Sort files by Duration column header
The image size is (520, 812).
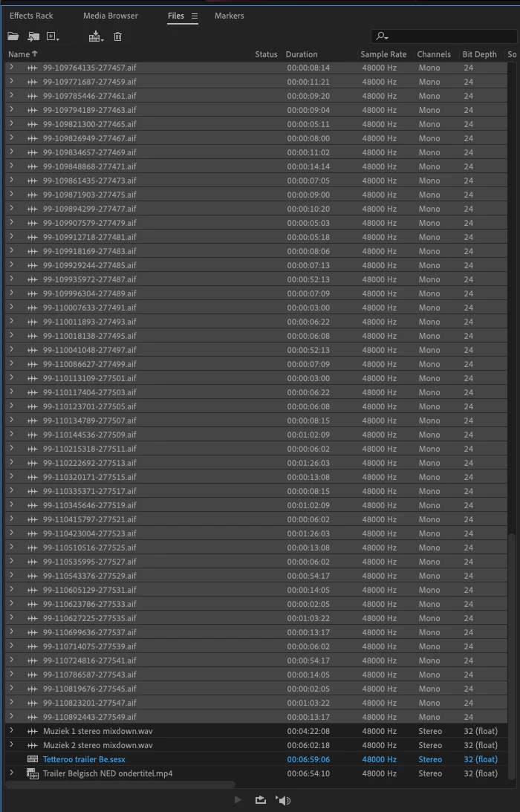point(302,54)
